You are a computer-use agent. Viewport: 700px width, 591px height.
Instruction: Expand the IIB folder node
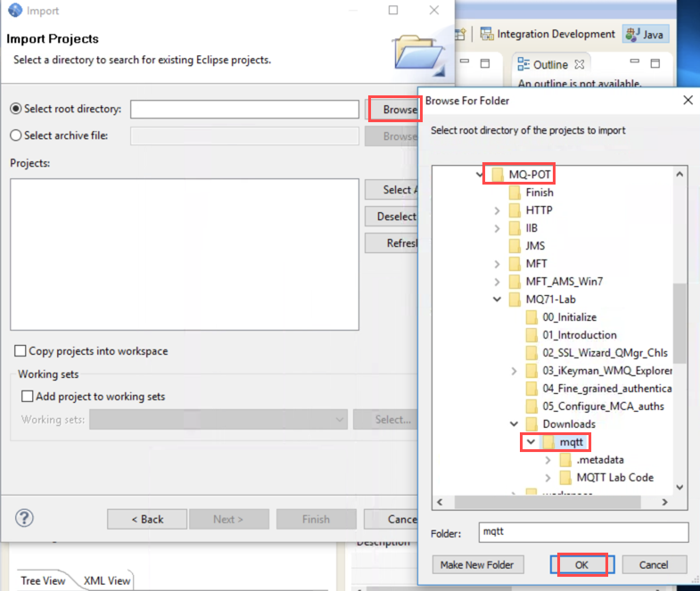[497, 228]
